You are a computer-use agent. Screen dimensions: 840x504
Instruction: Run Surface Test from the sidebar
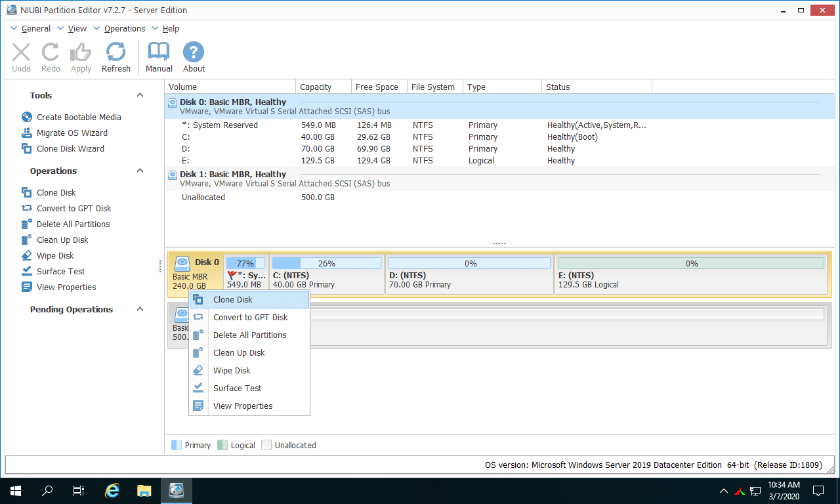click(60, 271)
